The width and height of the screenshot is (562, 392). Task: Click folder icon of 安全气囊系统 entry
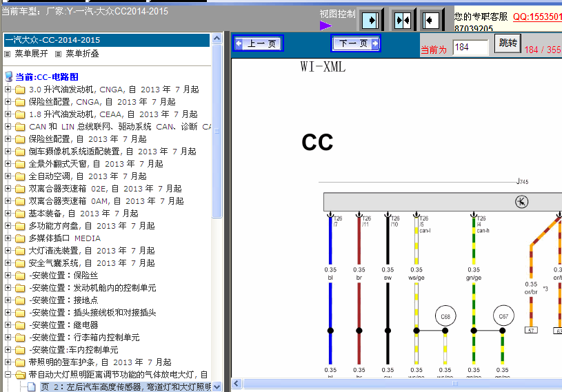click(x=20, y=263)
